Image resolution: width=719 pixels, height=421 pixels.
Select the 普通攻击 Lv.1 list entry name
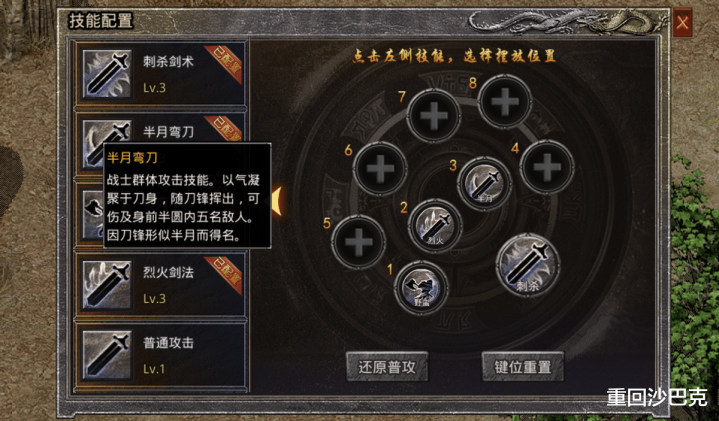(168, 343)
